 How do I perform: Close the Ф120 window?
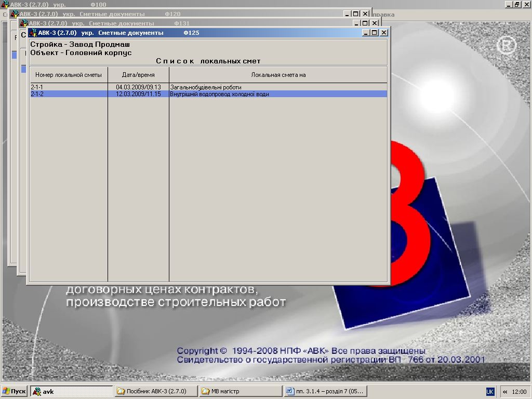pos(365,14)
